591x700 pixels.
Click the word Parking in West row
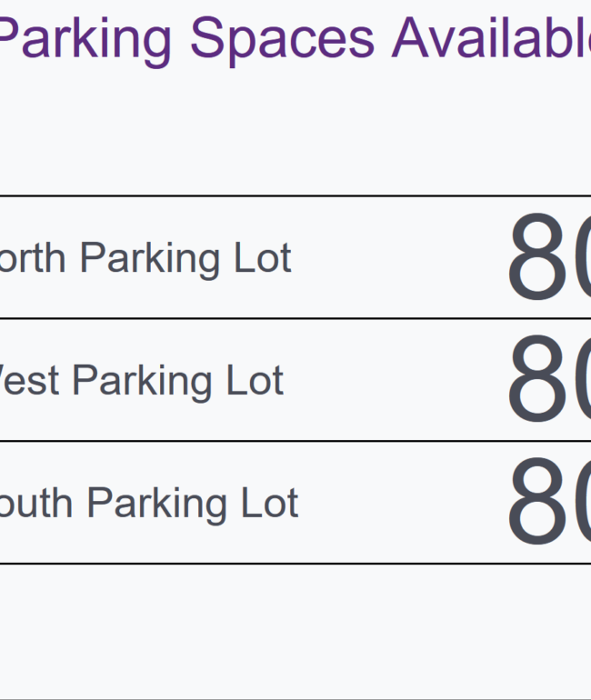(142, 382)
